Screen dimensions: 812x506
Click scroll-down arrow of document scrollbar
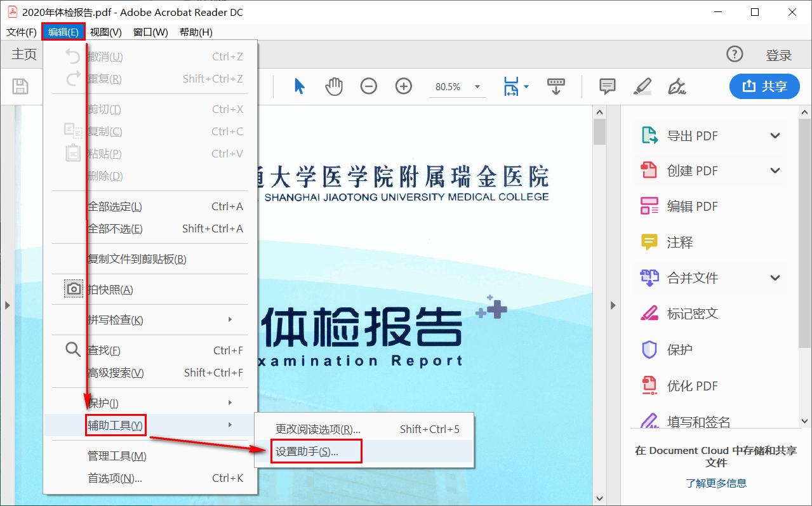coord(599,498)
